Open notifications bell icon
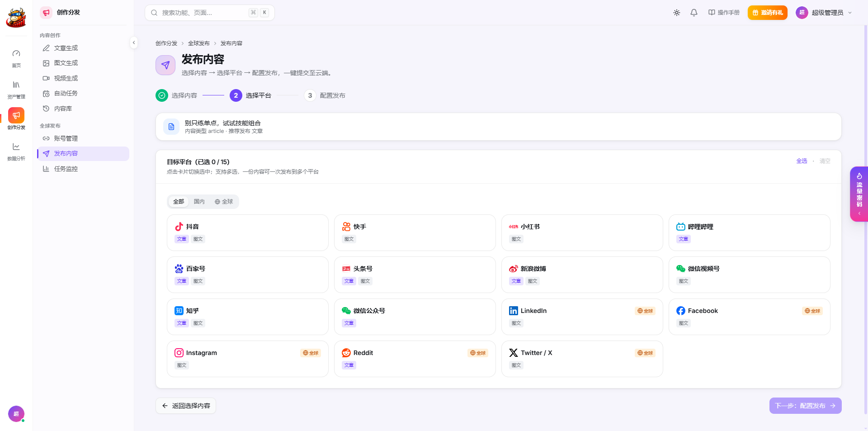 click(694, 13)
